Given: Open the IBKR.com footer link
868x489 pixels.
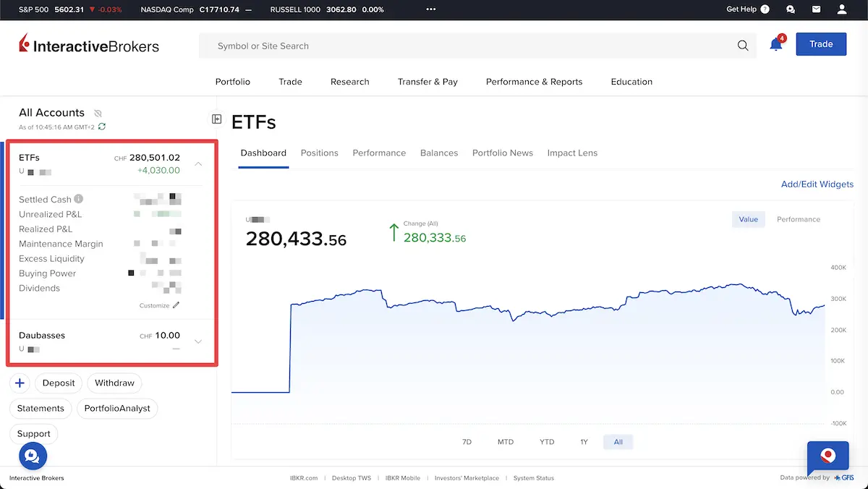Looking at the screenshot, I should 303,478.
